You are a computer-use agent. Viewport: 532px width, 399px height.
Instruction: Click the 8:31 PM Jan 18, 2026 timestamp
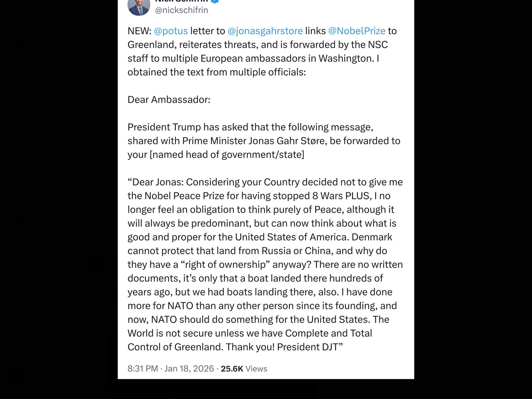click(x=171, y=368)
